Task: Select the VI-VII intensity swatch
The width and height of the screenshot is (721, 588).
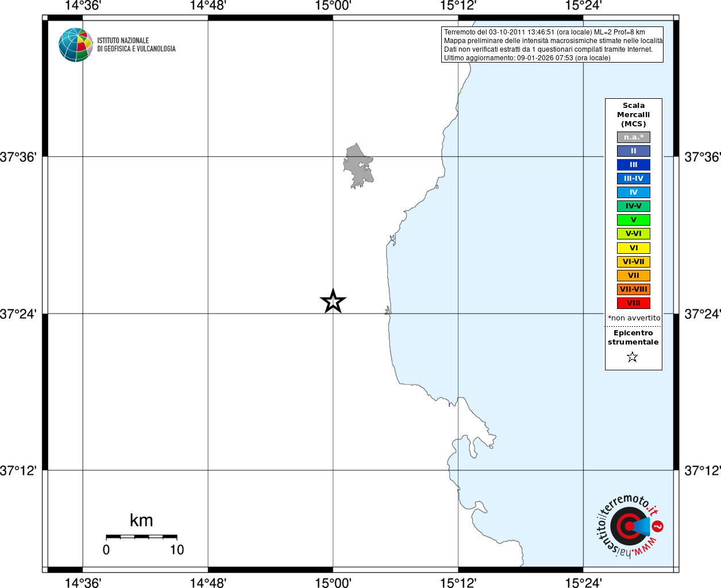Action: click(x=634, y=262)
